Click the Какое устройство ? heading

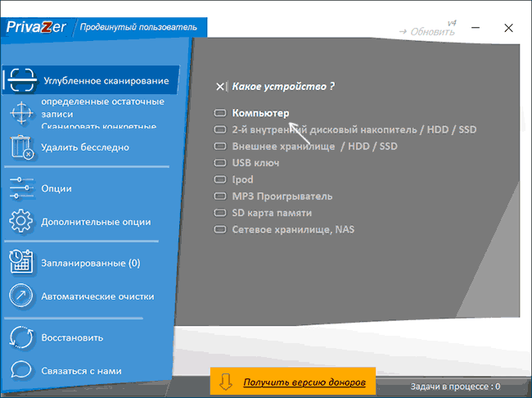point(283,86)
